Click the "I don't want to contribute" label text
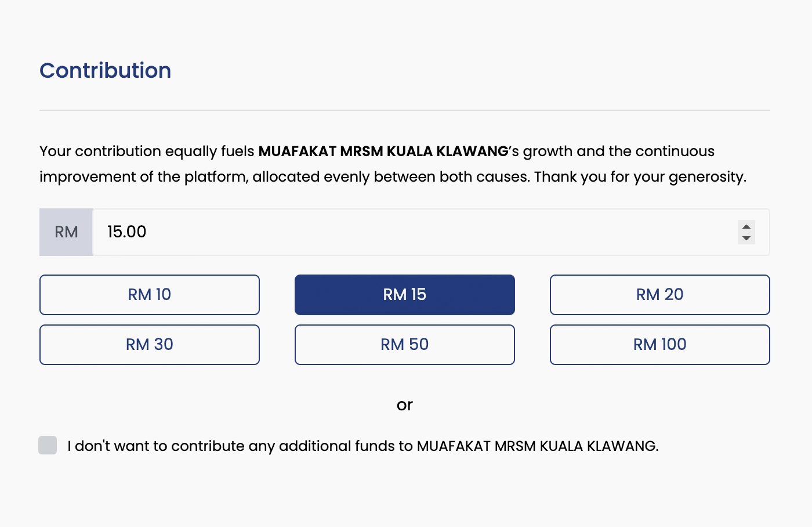 [362, 446]
